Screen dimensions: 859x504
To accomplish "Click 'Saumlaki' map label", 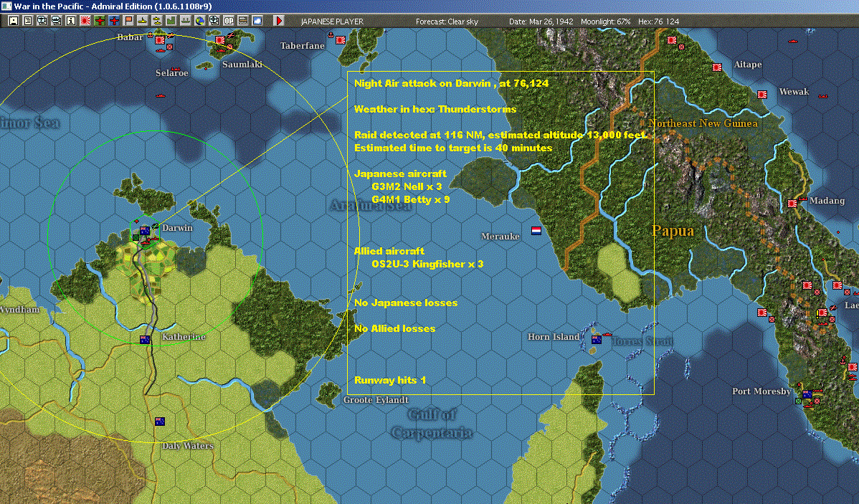I will [x=242, y=64].
